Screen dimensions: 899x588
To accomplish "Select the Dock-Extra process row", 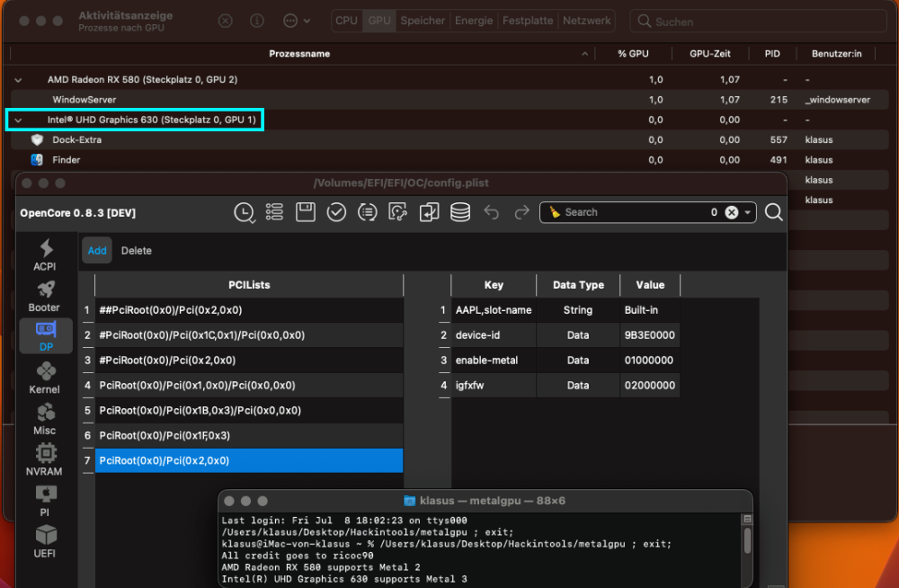I will click(449, 140).
